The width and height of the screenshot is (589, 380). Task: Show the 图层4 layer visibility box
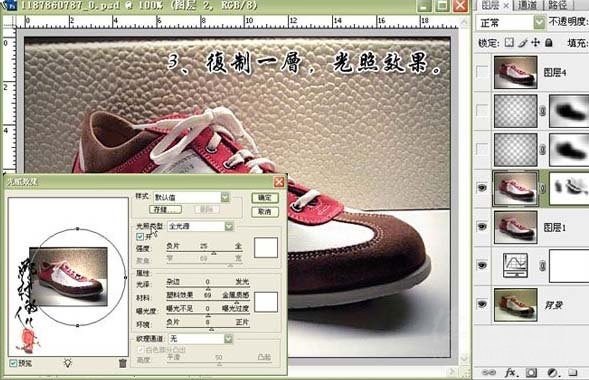[482, 71]
